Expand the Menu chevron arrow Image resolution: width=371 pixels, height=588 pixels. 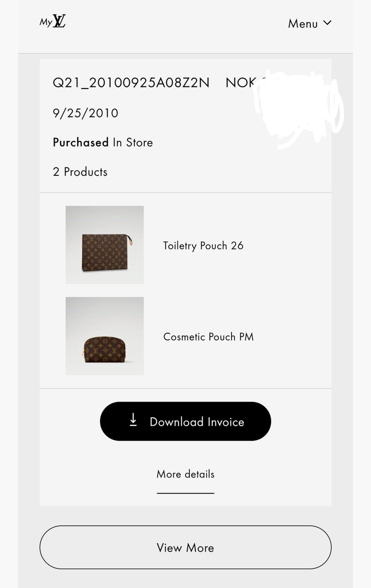click(x=327, y=23)
